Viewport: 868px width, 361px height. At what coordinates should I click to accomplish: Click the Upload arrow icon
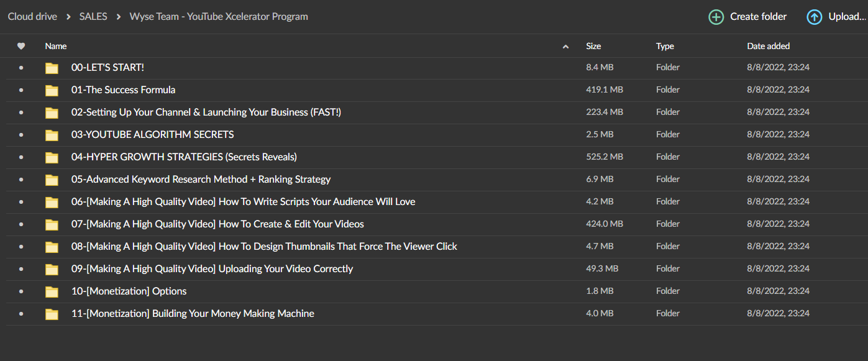[814, 17]
